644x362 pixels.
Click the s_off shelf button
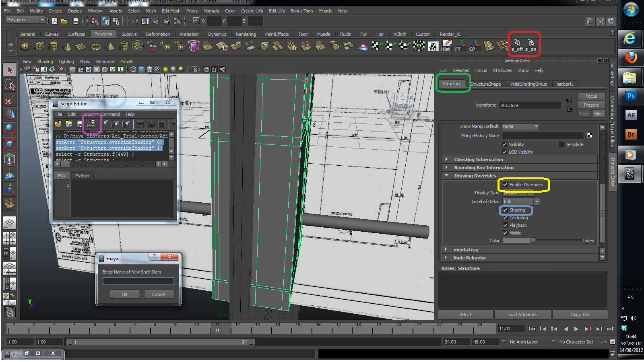point(517,45)
